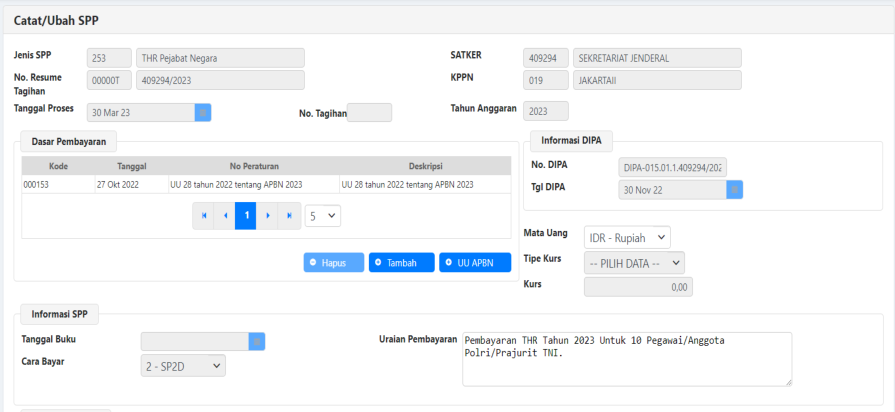Click the Uraian Pembayaran text area

click(x=626, y=358)
